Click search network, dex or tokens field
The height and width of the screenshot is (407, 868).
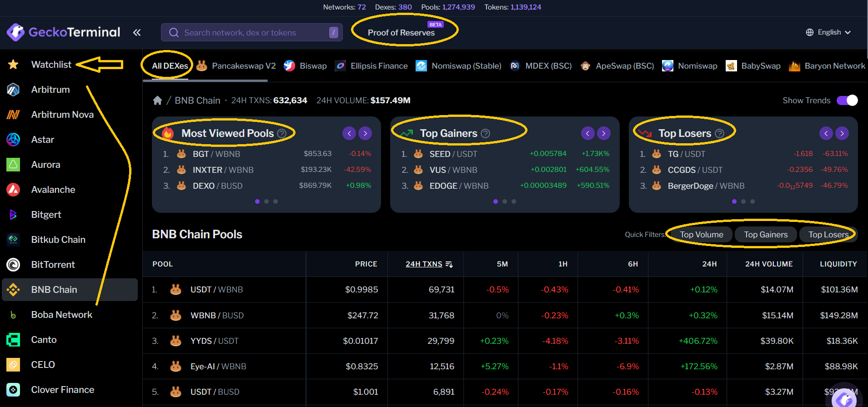[252, 33]
